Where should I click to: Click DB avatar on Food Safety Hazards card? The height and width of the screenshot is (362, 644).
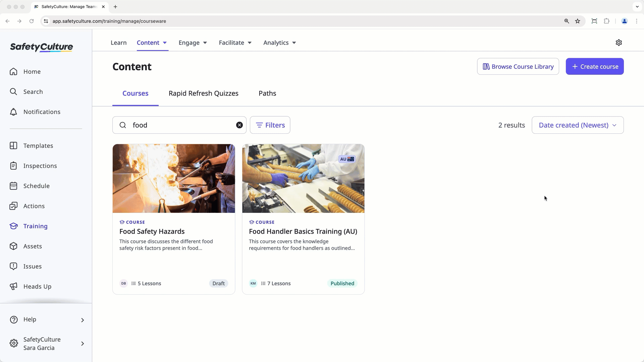coord(123,283)
